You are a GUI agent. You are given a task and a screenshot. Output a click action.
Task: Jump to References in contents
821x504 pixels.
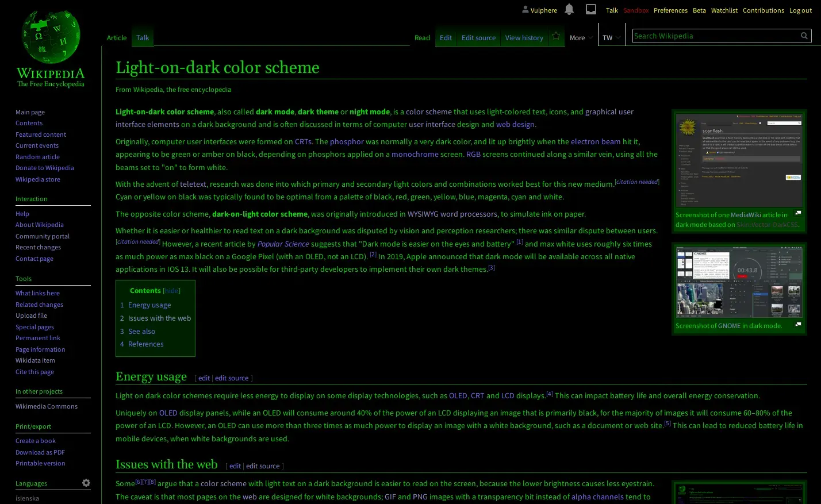(145, 344)
